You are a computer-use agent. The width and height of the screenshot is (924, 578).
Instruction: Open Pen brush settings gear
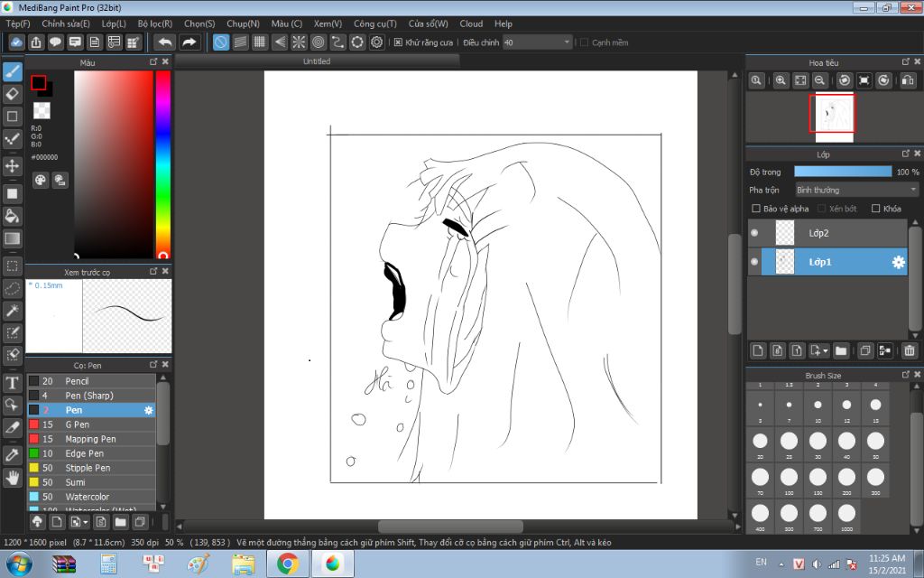pos(149,410)
